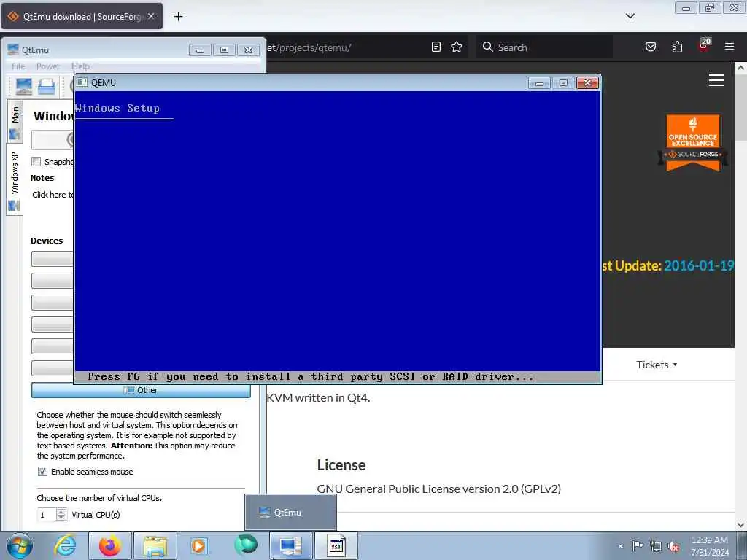Click the document application icon in taskbar
The width and height of the screenshot is (747, 560).
click(x=336, y=545)
